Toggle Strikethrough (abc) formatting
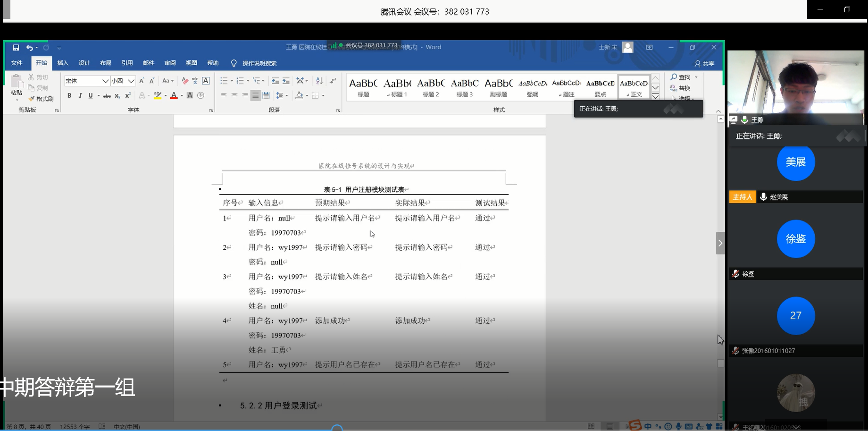Screen dimensions: 868x431 tap(107, 96)
